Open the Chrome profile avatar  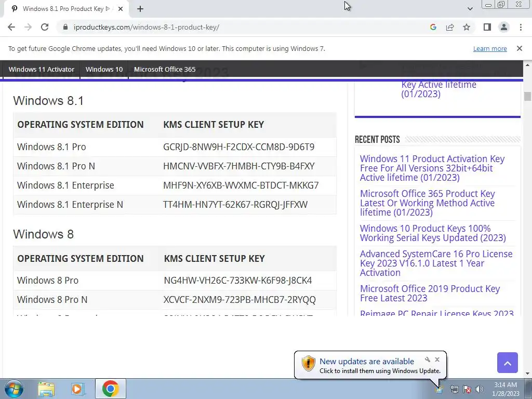[x=504, y=27]
